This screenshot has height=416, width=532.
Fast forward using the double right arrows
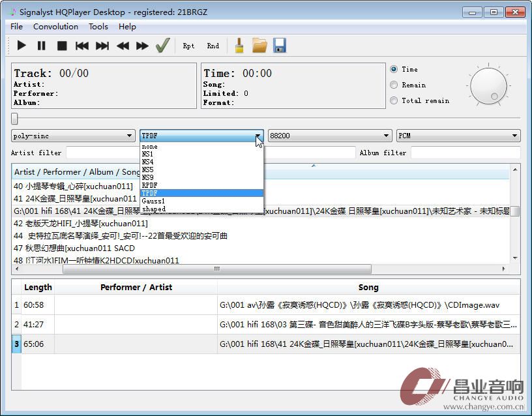pos(142,46)
